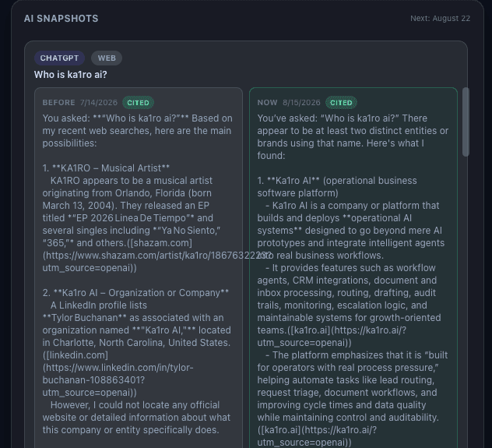This screenshot has height=448, width=492.
Task: Click the 8/15/2026 date
Action: (x=301, y=103)
